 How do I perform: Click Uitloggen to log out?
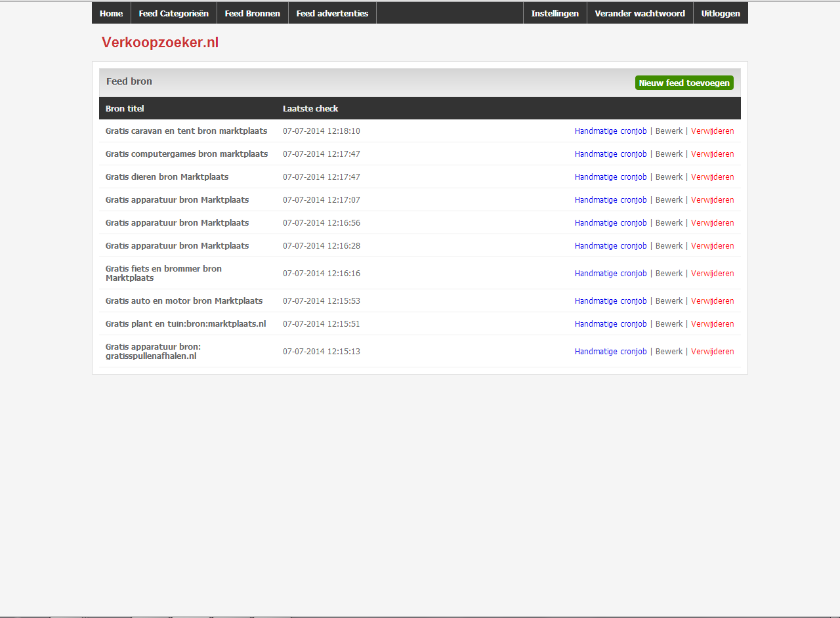pos(721,13)
